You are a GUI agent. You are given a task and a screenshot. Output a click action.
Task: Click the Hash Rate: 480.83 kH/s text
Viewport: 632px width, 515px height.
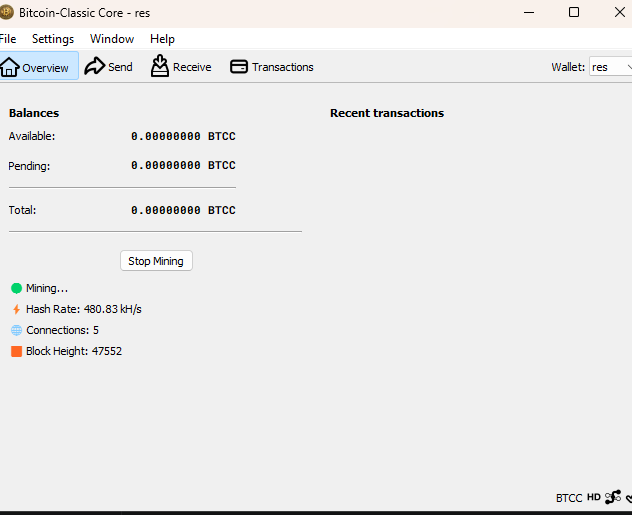point(84,309)
